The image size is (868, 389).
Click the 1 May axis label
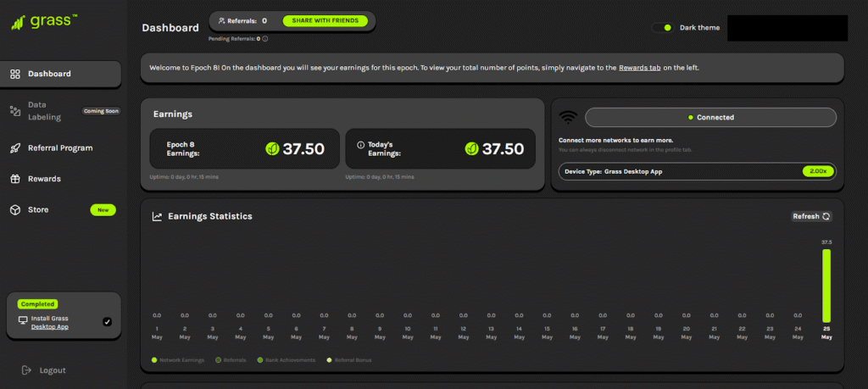[x=157, y=334]
